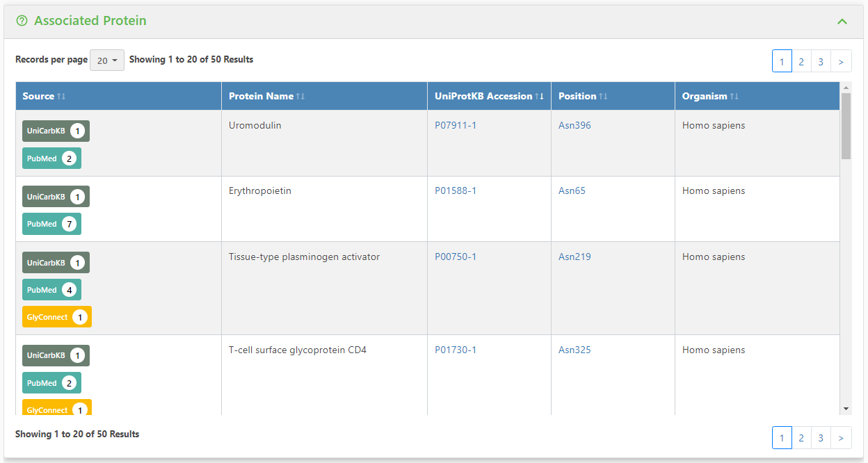
Task: Open the Records per page dropdown
Action: 107,60
